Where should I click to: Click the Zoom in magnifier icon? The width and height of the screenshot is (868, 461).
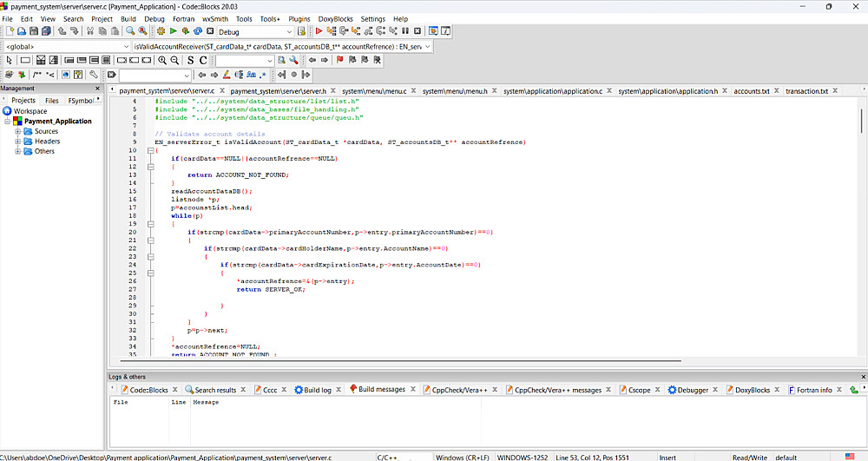click(x=162, y=60)
